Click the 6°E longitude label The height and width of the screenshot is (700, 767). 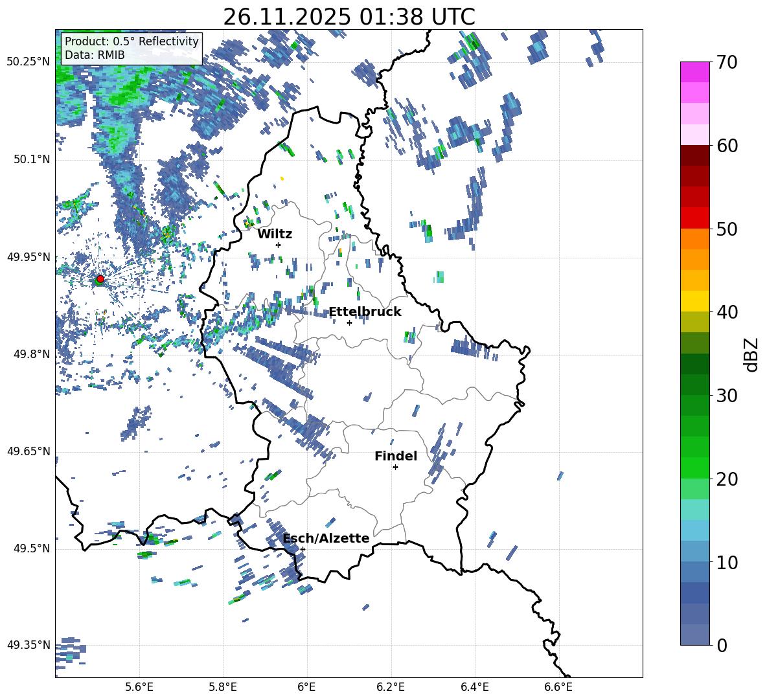306,687
